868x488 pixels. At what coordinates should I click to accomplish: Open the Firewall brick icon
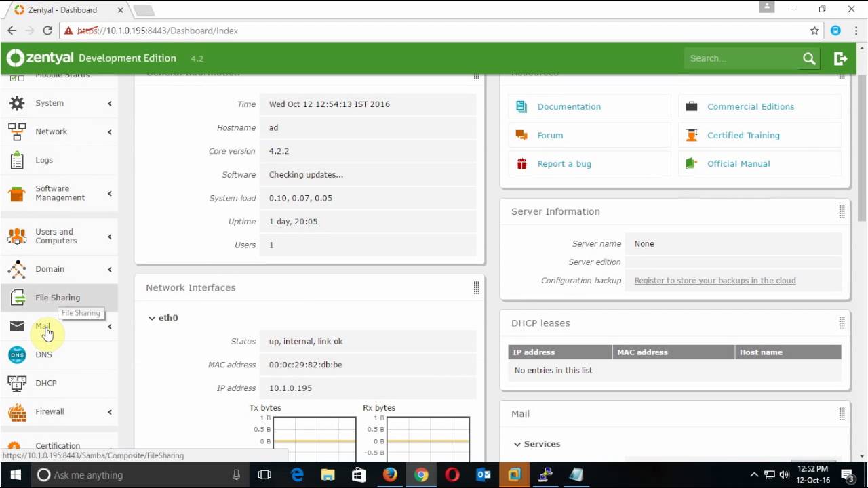[x=17, y=411]
